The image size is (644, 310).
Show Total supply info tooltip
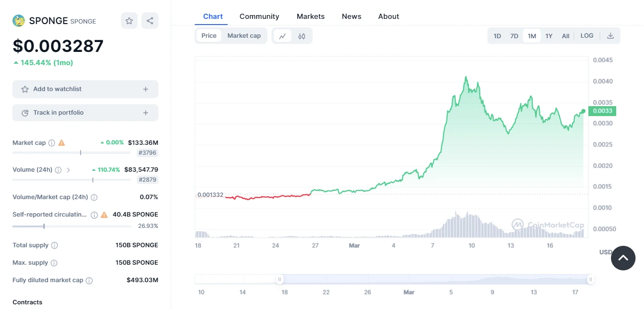[54, 245]
